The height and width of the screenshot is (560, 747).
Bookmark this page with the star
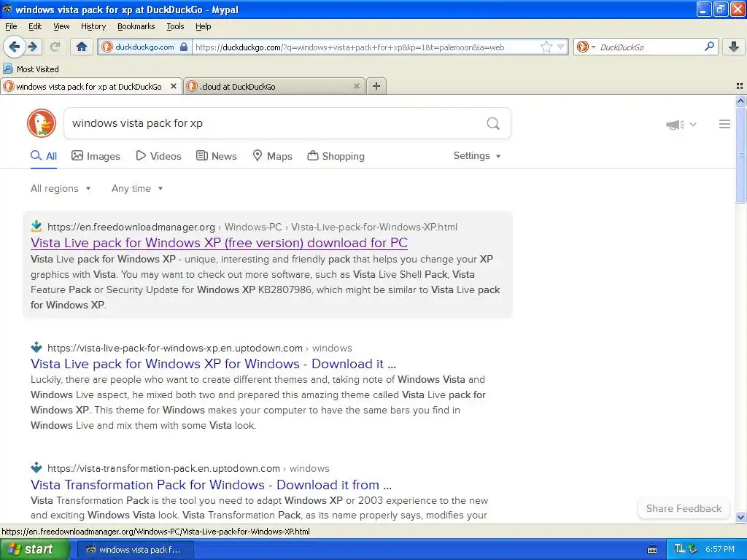(546, 47)
